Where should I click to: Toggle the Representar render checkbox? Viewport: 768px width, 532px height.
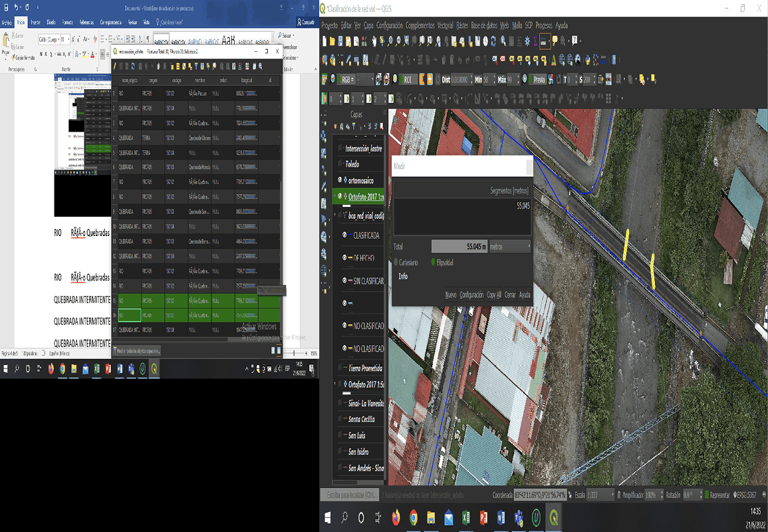[707, 495]
